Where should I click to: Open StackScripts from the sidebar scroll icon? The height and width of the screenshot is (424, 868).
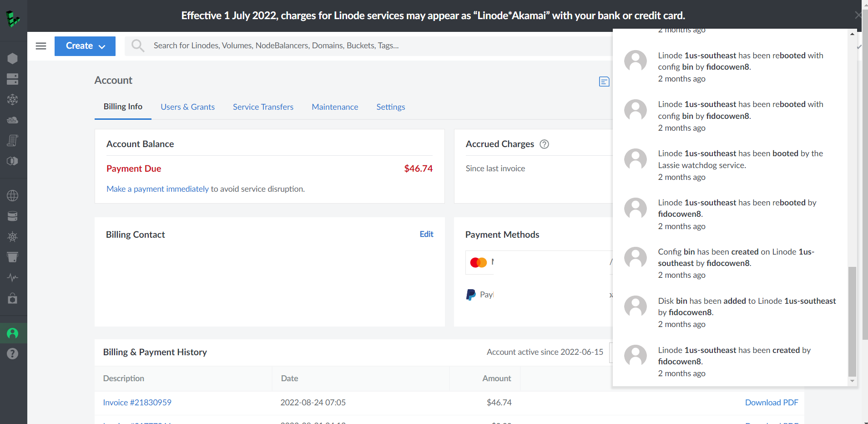(x=13, y=141)
